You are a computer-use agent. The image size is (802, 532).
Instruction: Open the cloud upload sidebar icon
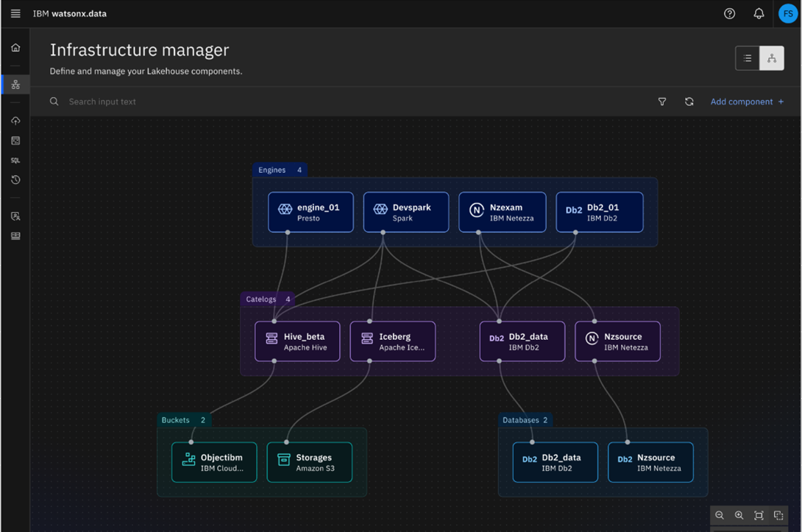[x=15, y=121]
